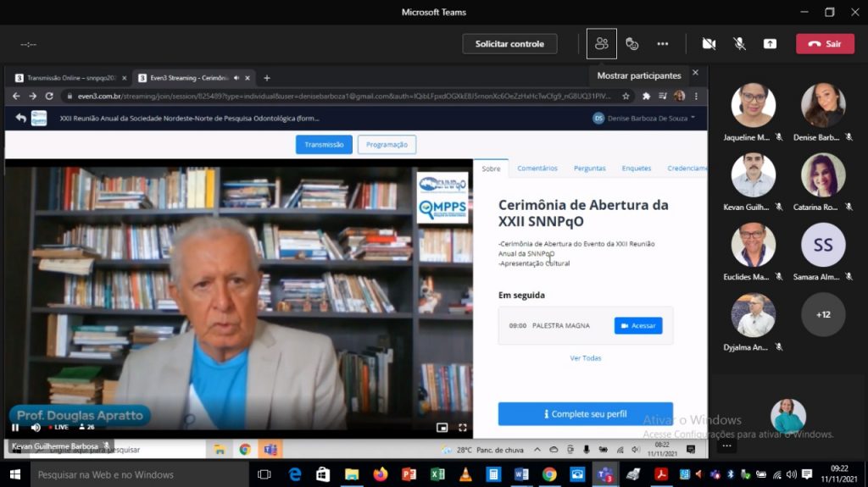Select Jaqueline M. participant avatar
This screenshot has width=868, height=487.
tap(753, 105)
